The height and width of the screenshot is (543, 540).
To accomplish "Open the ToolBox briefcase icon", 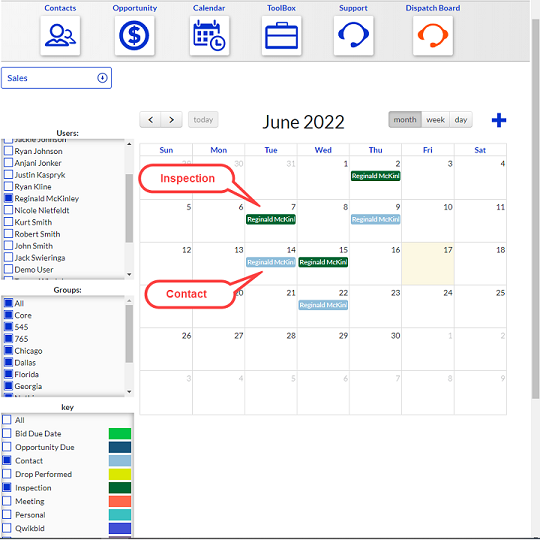I will pos(281,35).
